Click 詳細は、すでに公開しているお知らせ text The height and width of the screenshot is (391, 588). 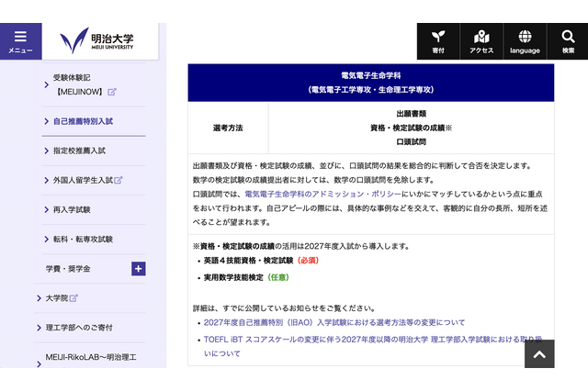click(284, 308)
